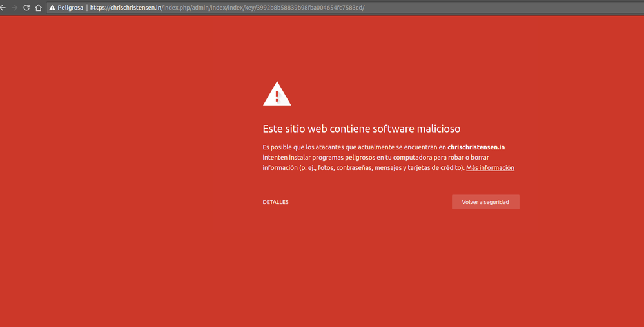Open the 'Más información' link

point(490,168)
